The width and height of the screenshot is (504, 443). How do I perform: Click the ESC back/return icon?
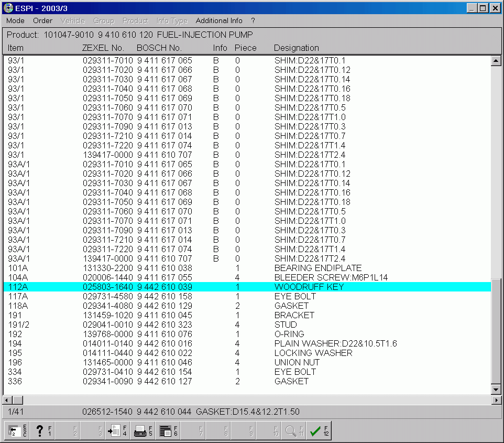coord(17,430)
